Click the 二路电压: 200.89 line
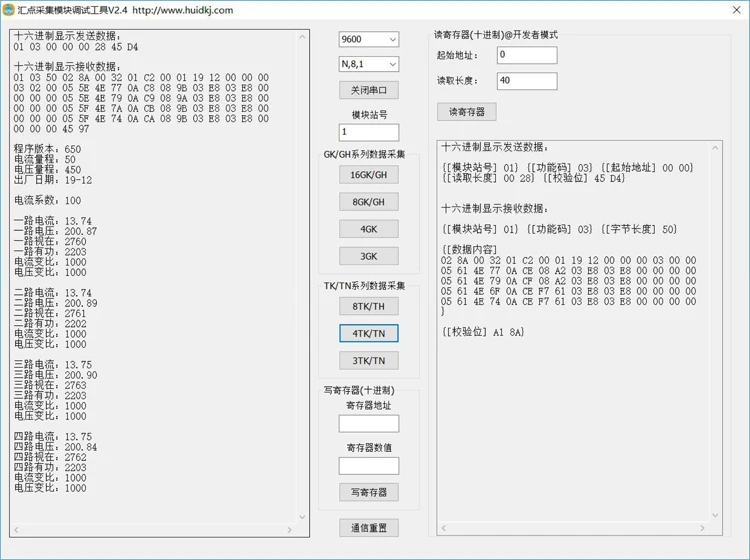Screen dimensions: 750x560 (x=55, y=303)
